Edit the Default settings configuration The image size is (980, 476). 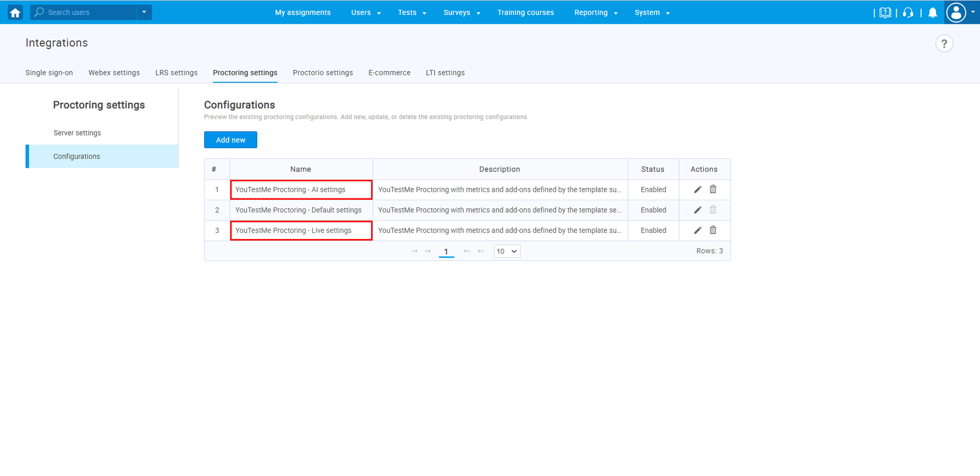pyautogui.click(x=697, y=210)
